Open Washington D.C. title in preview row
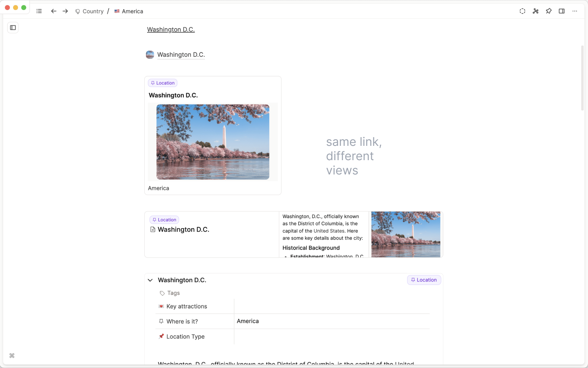 pos(183,230)
